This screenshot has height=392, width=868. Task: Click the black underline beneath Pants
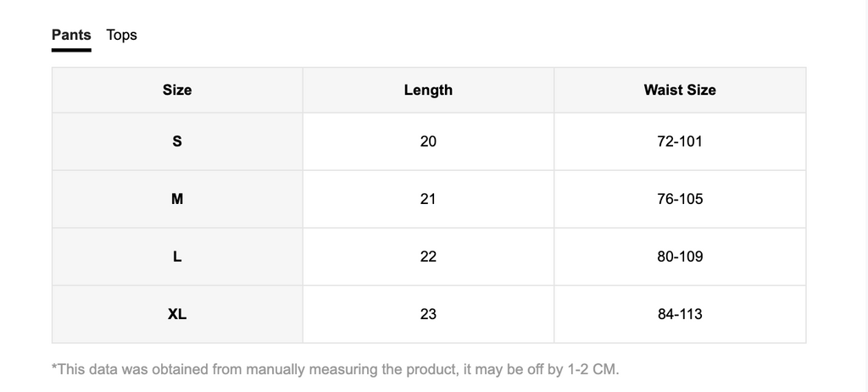pyautogui.click(x=71, y=50)
